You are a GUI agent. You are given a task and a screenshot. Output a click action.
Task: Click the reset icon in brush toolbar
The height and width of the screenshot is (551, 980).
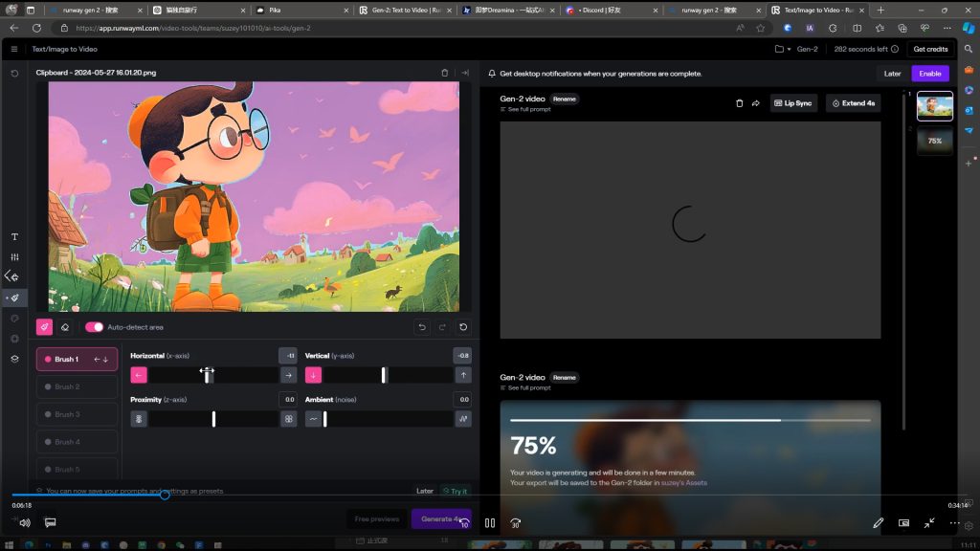[464, 327]
